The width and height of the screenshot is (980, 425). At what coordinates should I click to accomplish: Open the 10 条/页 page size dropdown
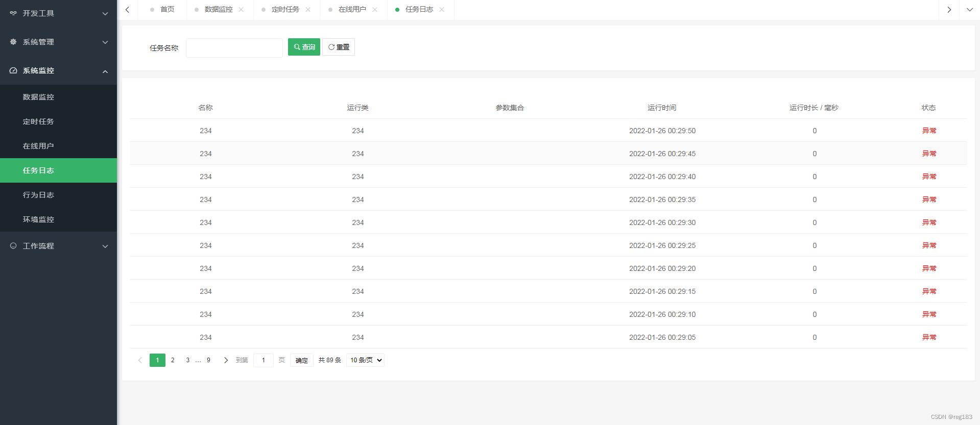pos(366,360)
